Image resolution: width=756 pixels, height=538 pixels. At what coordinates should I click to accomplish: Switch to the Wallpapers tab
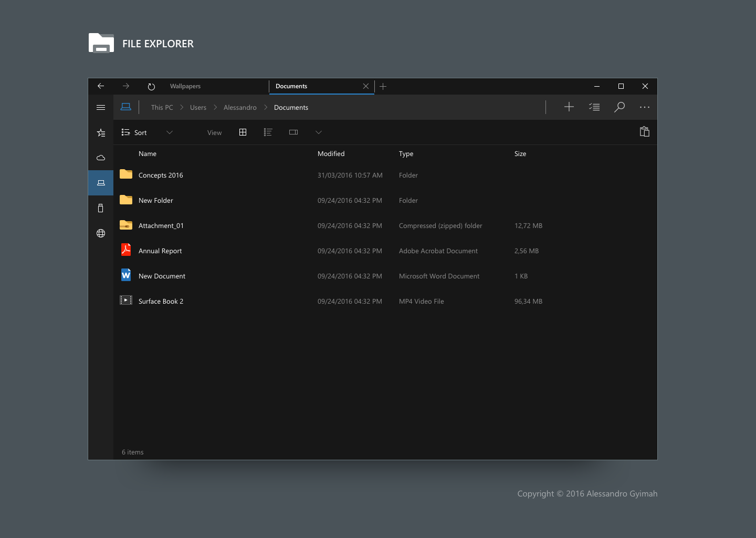185,86
